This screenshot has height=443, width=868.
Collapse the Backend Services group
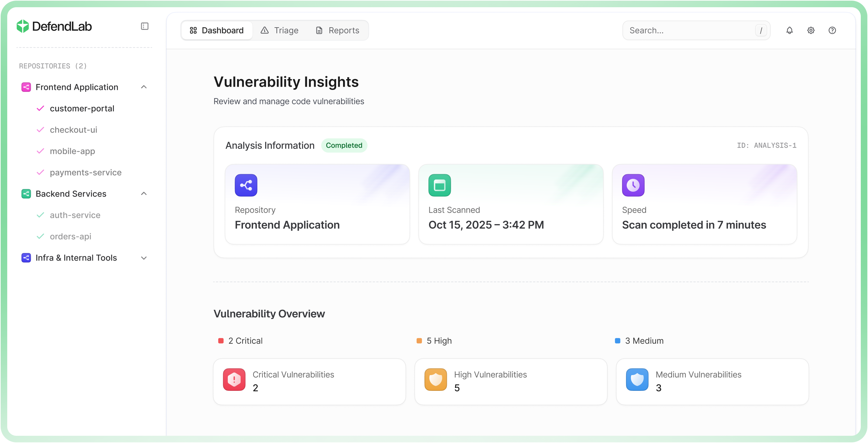144,194
